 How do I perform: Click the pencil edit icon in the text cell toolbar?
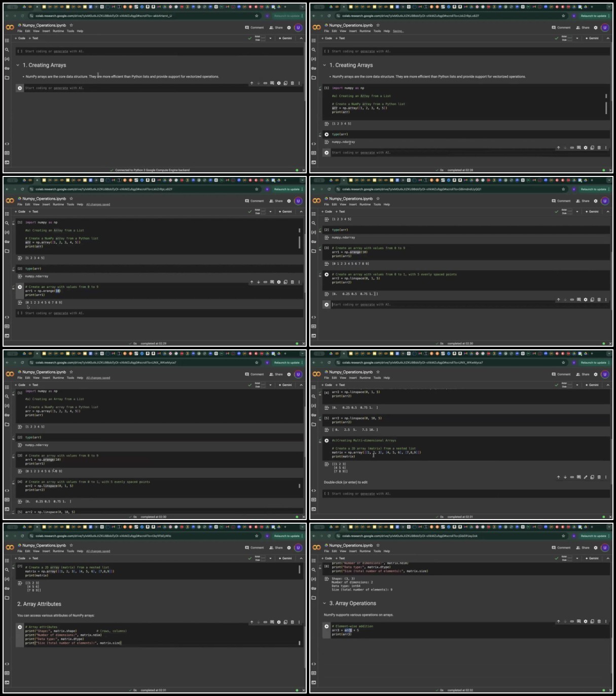tap(585, 477)
